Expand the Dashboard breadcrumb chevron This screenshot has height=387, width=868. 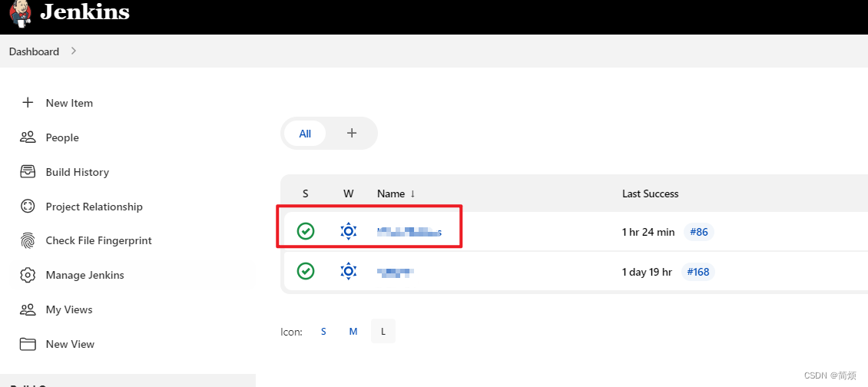pyautogui.click(x=74, y=51)
